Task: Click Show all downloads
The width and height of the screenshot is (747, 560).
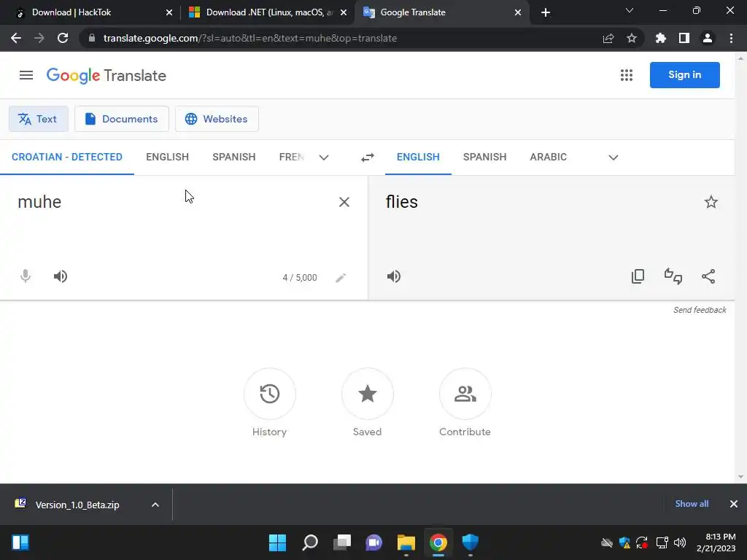Action: pos(692,504)
